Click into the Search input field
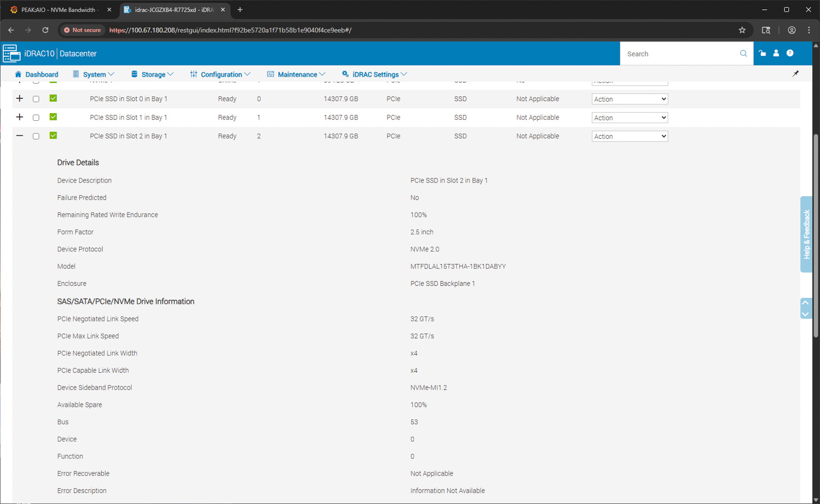Screen dimensions: 820x504 [x=680, y=54]
